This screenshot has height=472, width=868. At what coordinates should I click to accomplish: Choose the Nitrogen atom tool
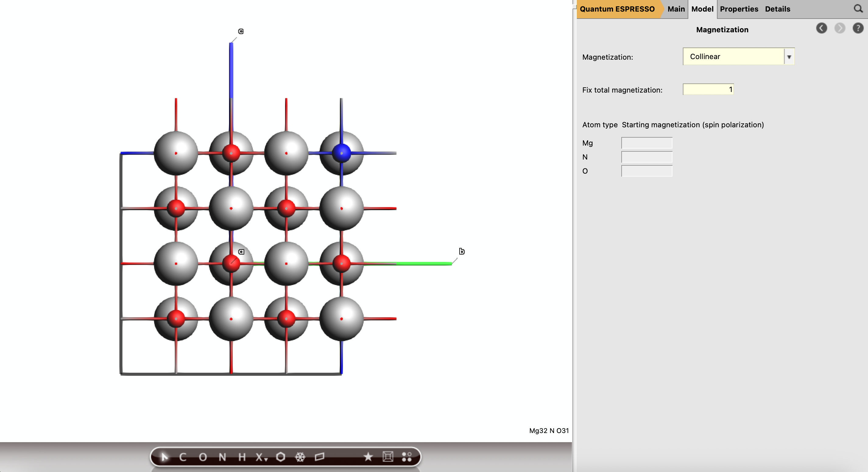point(222,457)
